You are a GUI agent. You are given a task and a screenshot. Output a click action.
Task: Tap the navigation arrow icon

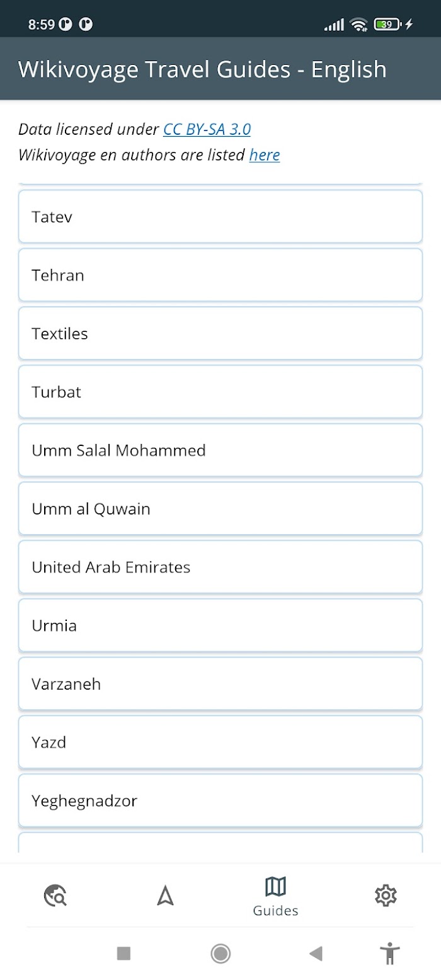click(165, 895)
